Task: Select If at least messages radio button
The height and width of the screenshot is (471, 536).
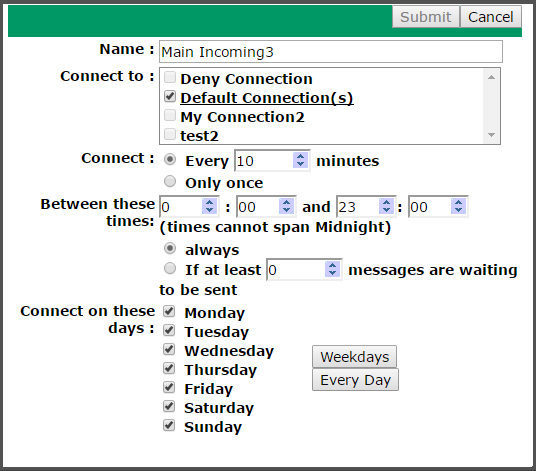Action: point(170,269)
